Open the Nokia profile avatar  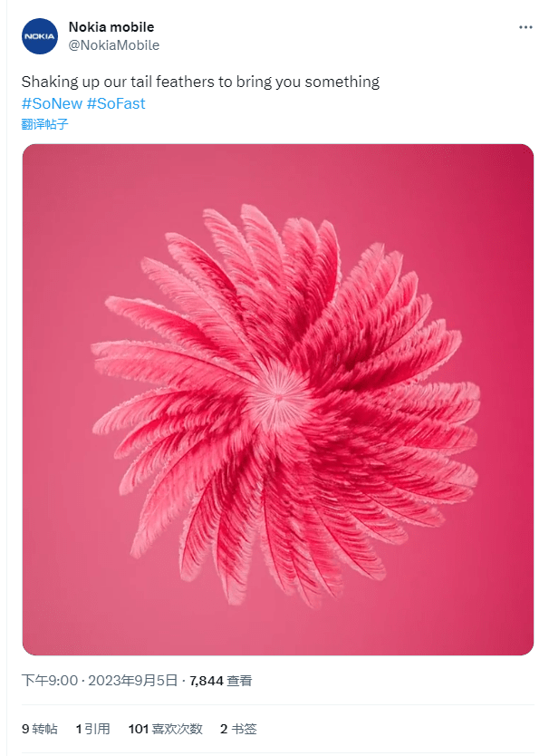point(40,36)
